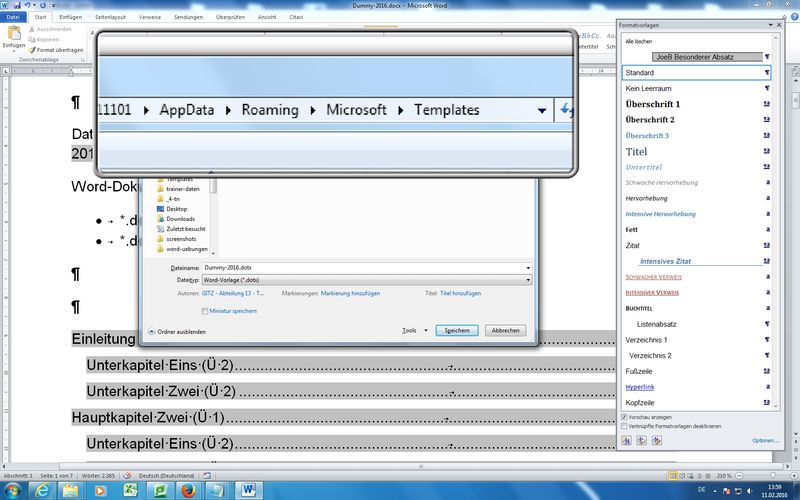The image size is (800, 500).
Task: Open Formatvorlagen pane options dropdown arrow
Action: click(770, 25)
